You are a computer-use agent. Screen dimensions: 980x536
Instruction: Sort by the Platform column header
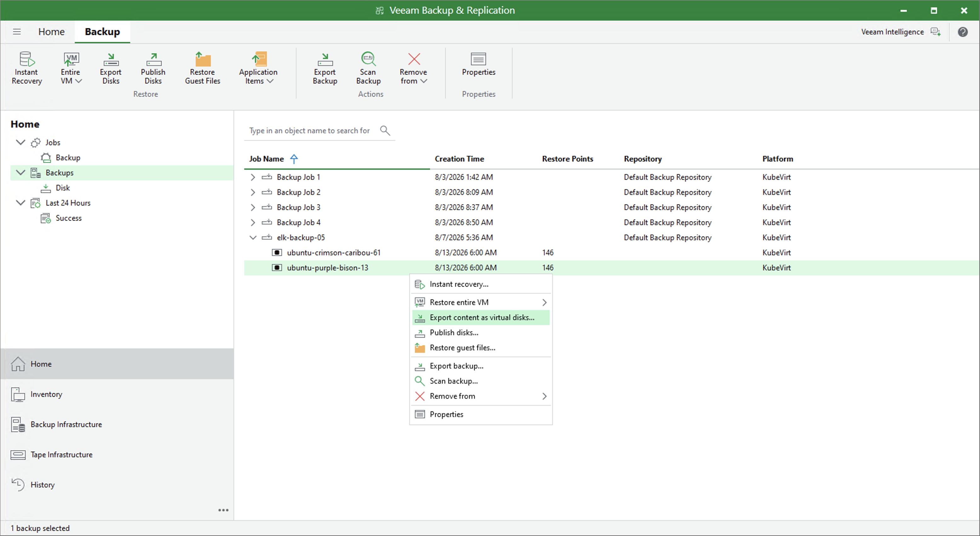click(x=778, y=159)
